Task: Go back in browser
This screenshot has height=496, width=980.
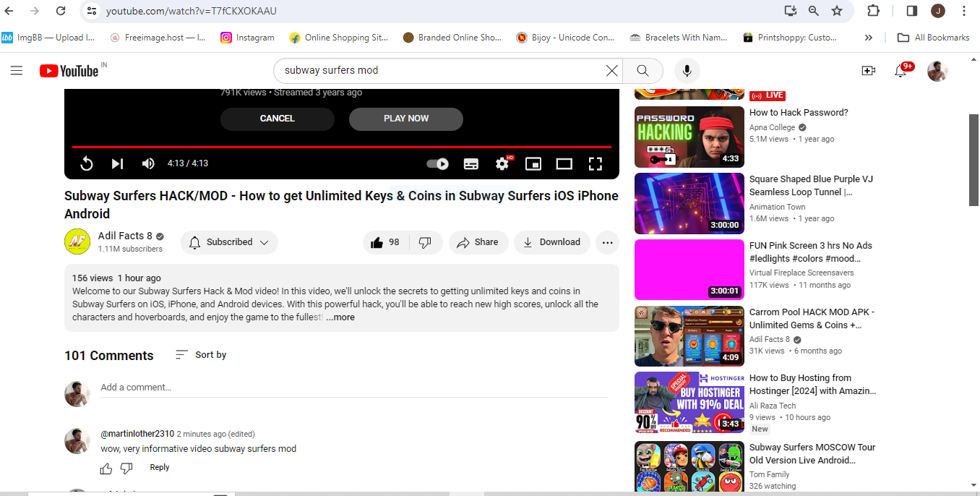Action: pos(10,11)
